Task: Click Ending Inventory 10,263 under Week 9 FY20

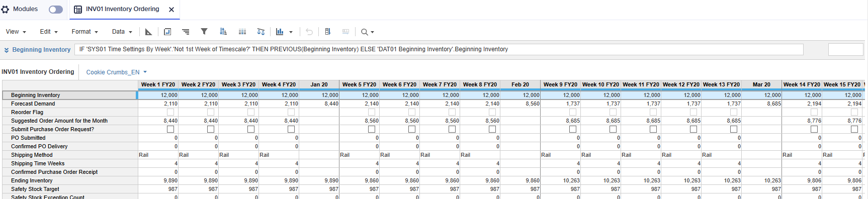Action: [560, 180]
